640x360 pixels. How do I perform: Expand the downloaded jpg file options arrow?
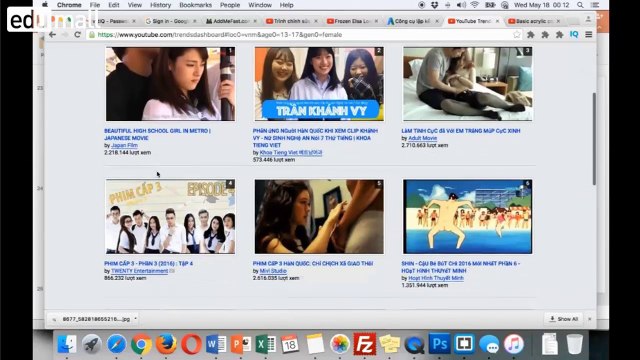tap(136, 319)
